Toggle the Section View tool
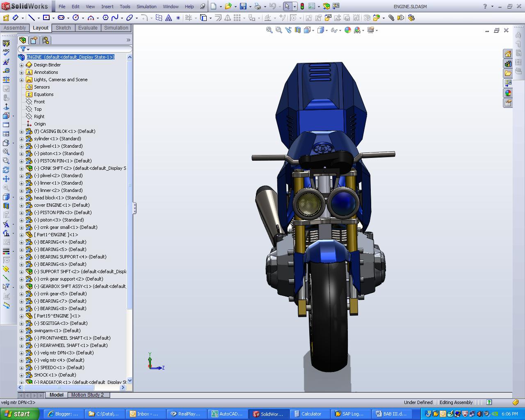Image resolution: width=525 pixels, height=420 pixels. click(x=298, y=30)
